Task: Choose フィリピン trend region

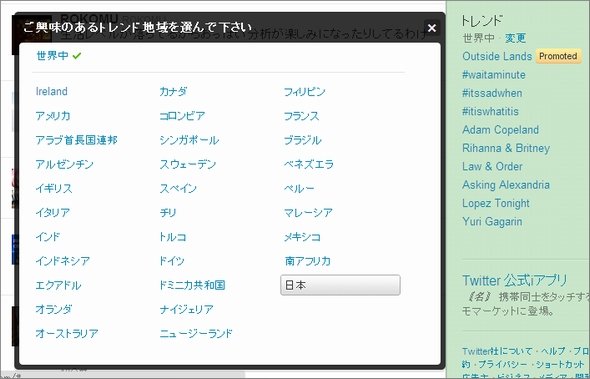Action: point(304,91)
